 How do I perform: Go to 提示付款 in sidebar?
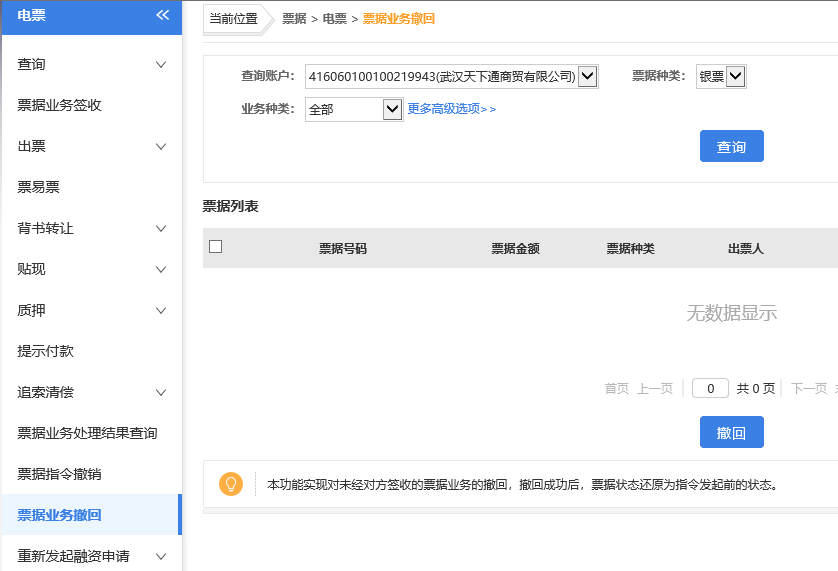pyautogui.click(x=46, y=351)
